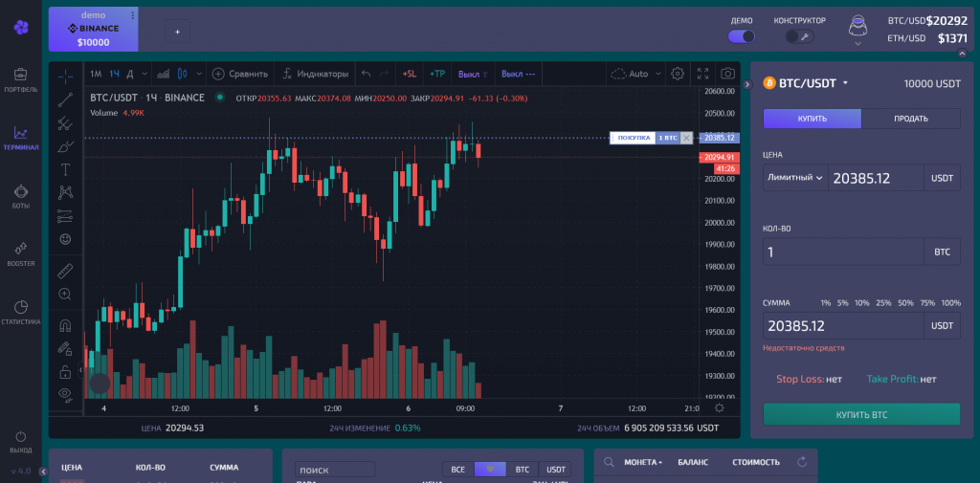
Task: Toggle magnet mode for drawings
Action: click(x=65, y=325)
